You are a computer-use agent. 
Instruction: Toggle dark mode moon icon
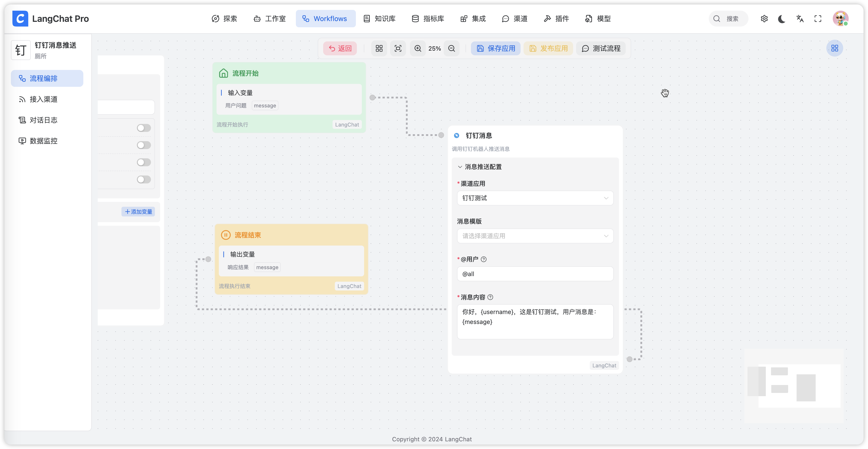click(782, 19)
